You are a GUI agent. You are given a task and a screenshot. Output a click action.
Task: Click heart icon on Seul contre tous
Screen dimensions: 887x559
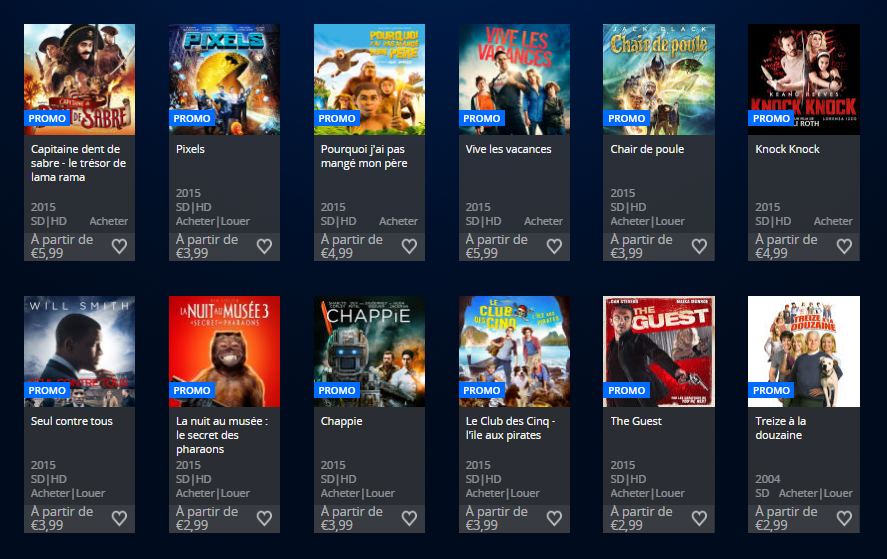(119, 518)
